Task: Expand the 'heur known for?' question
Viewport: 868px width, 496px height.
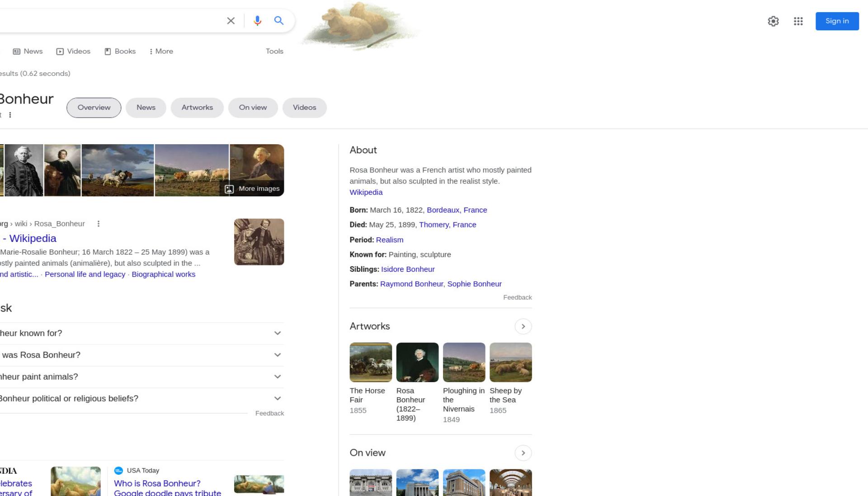Action: 142,333
